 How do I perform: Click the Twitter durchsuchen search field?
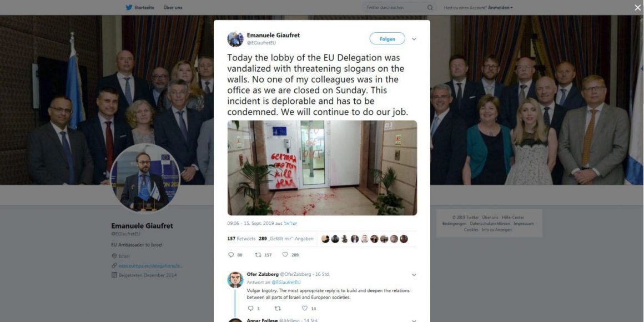click(395, 7)
